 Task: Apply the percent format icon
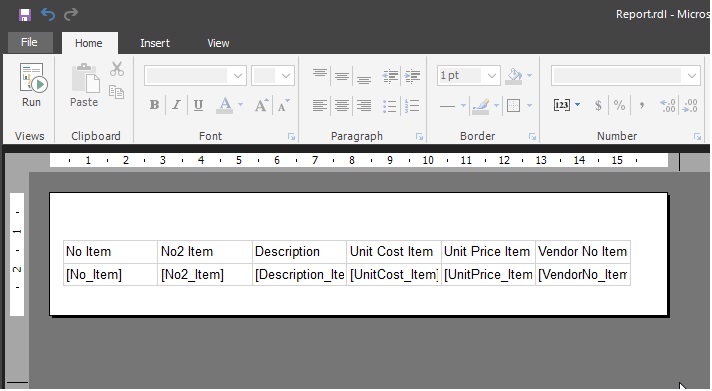[619, 106]
